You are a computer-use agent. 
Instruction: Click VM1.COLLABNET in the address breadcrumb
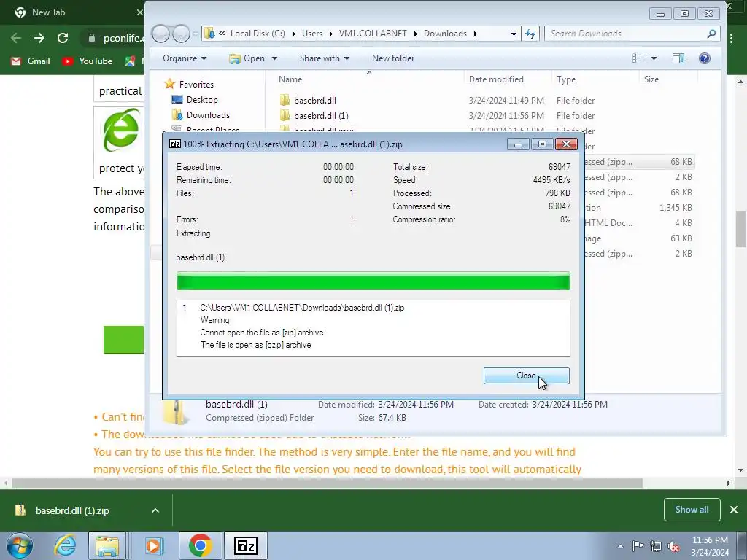pos(373,34)
